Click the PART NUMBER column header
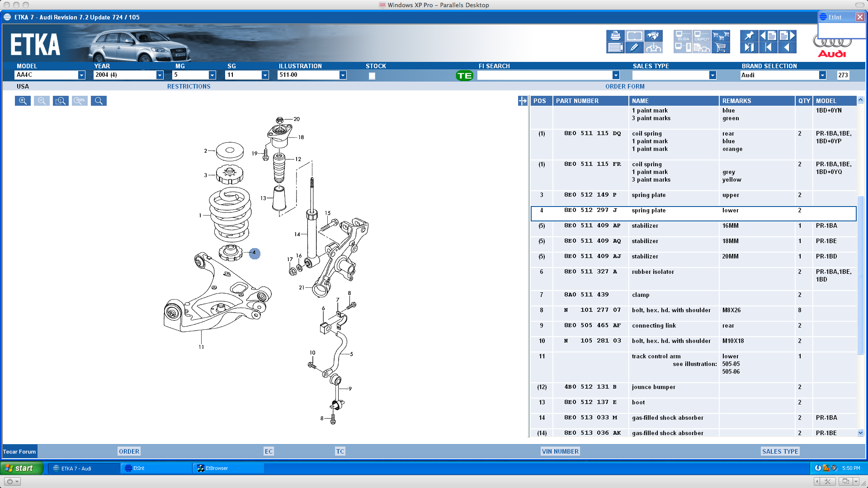 coord(590,101)
